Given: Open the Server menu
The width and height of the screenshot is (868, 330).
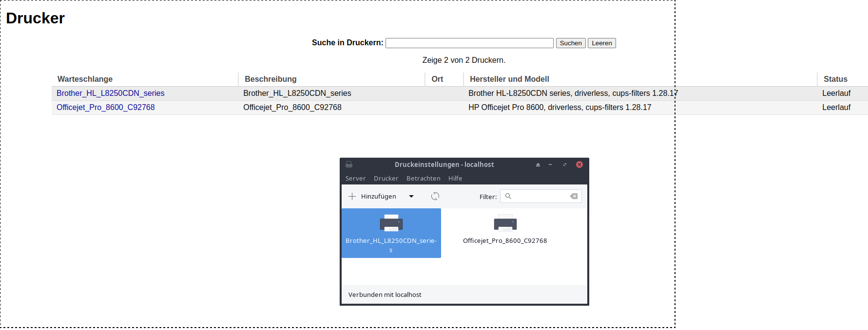Looking at the screenshot, I should coord(355,178).
